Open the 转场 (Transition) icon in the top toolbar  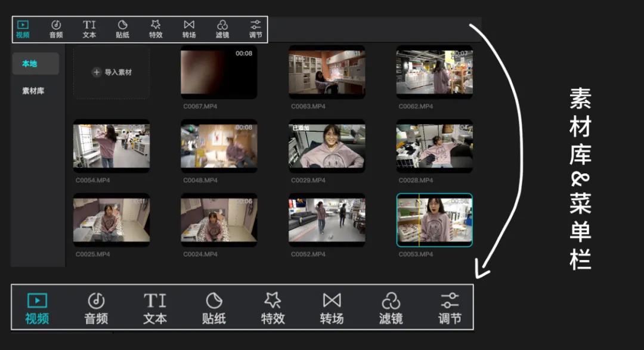188,29
